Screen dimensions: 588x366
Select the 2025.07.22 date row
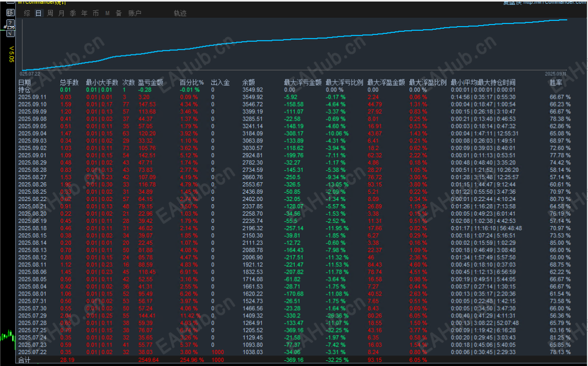[x=294, y=352]
